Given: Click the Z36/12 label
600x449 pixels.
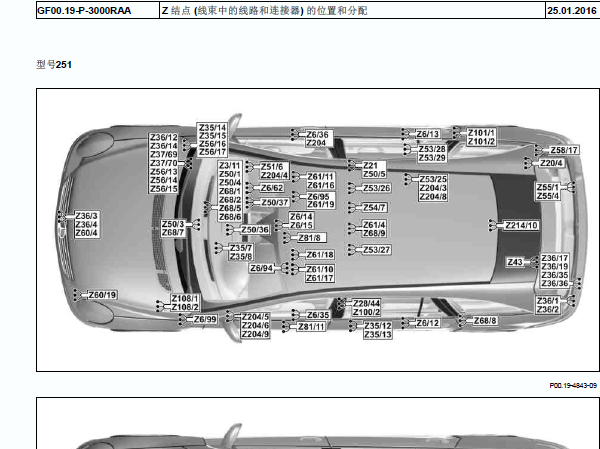Looking at the screenshot, I should coord(164,137).
